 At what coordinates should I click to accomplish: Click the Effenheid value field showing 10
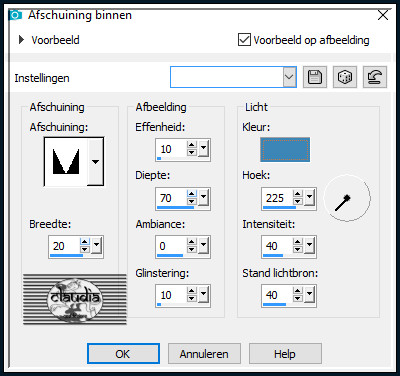(172, 149)
